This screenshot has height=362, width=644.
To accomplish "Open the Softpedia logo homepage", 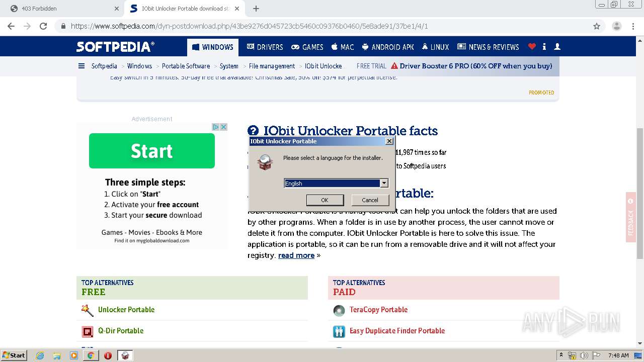I will [x=115, y=47].
